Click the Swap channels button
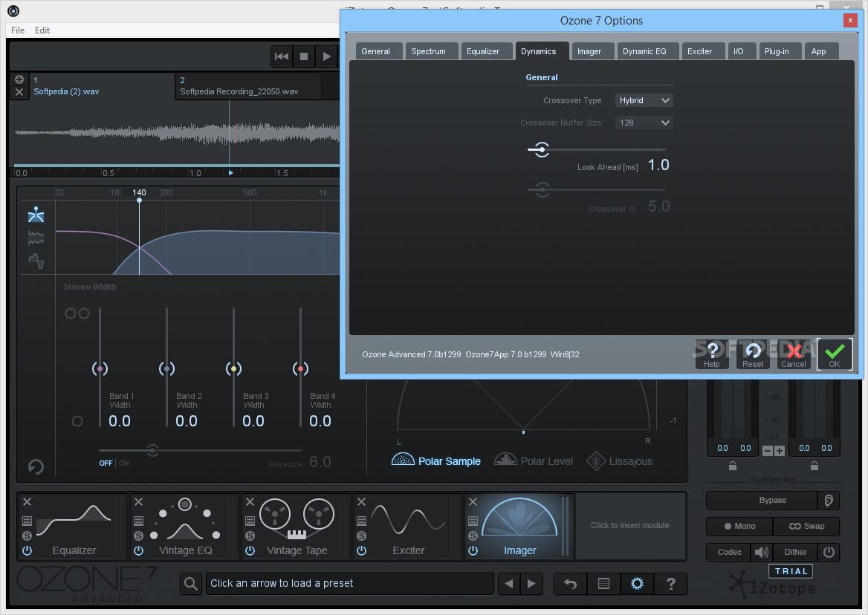 coord(806,526)
